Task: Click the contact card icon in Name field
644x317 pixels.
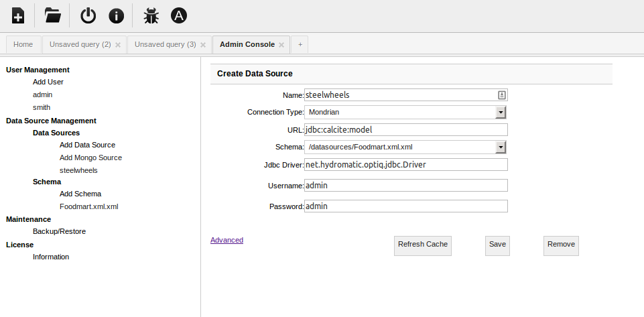Action: [x=501, y=95]
